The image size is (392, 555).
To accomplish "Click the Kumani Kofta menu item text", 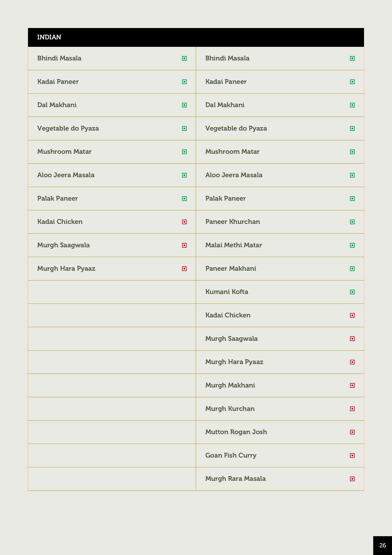I will (226, 292).
